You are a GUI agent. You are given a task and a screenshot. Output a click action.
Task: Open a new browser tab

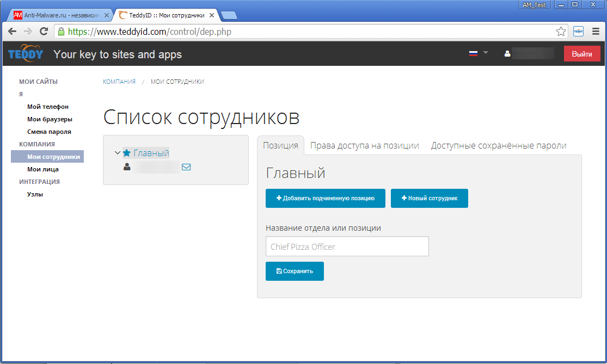tap(229, 15)
